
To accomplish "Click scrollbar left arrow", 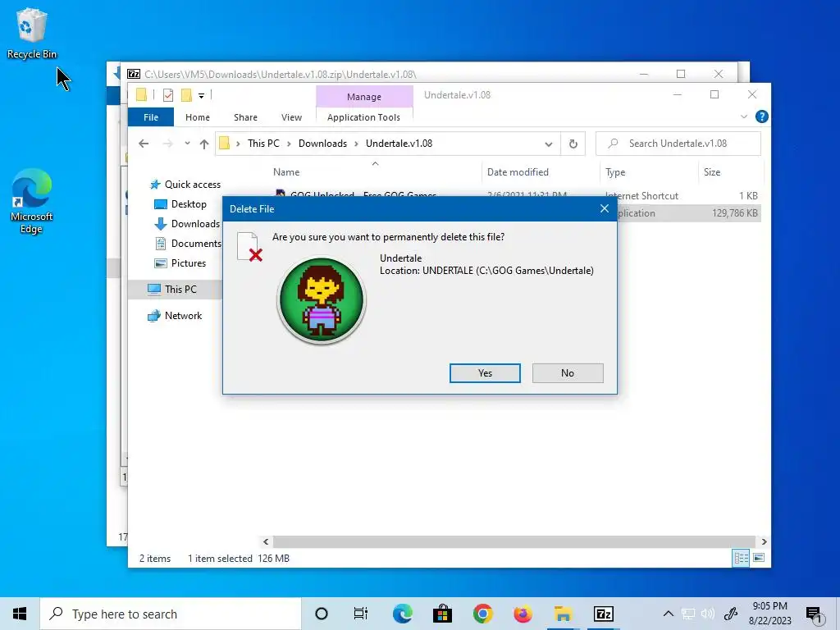I will click(x=266, y=541).
